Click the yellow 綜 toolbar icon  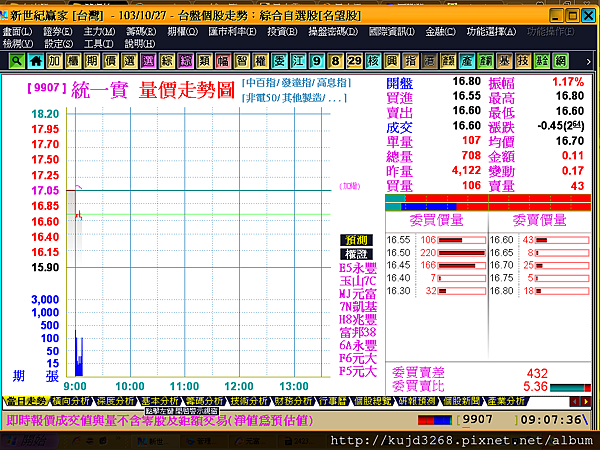tap(166, 61)
